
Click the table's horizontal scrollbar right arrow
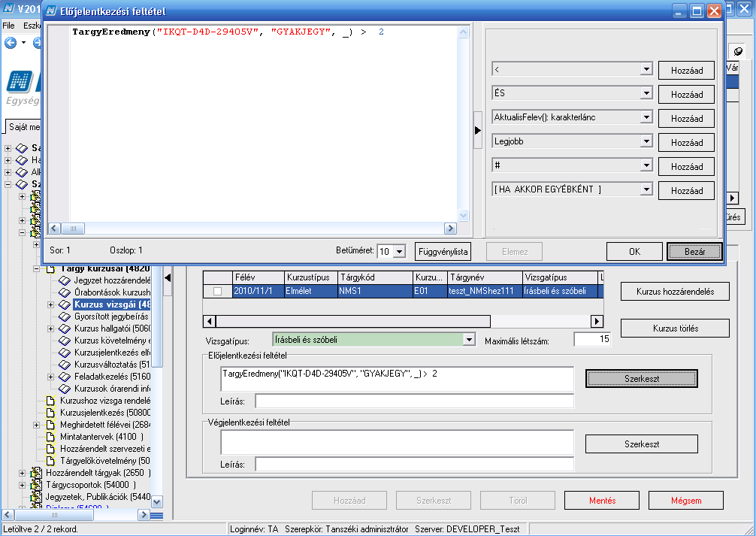[x=597, y=321]
